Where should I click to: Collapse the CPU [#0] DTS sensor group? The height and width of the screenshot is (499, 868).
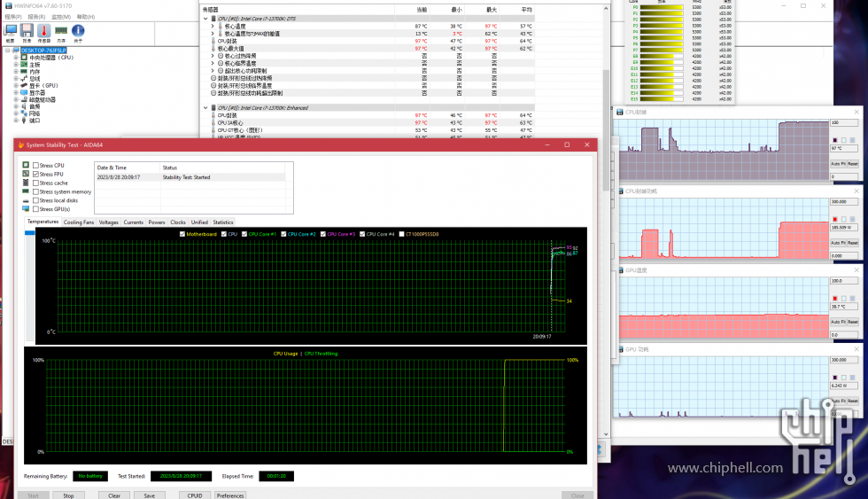point(205,19)
